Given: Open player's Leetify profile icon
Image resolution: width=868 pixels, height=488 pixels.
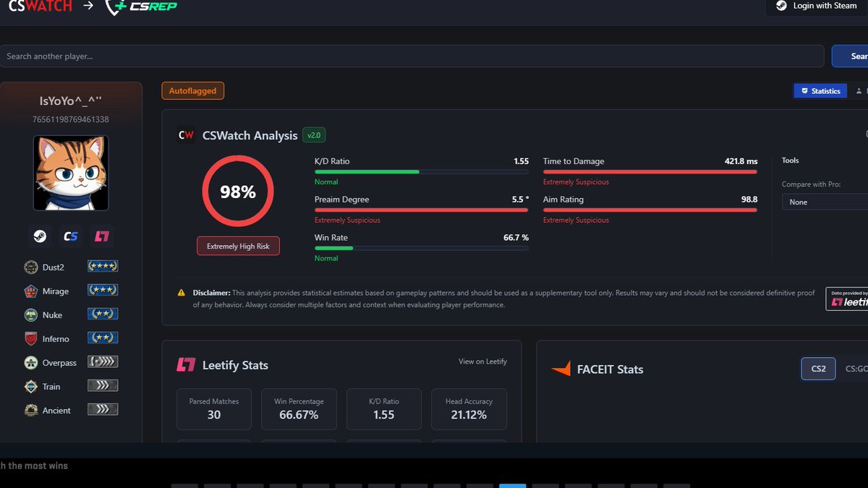Looking at the screenshot, I should tap(103, 236).
